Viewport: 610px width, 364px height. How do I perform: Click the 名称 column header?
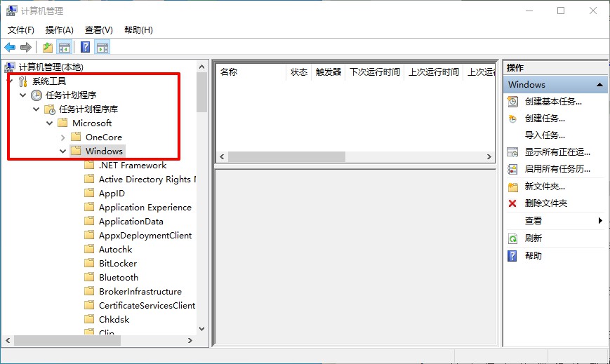coord(229,72)
